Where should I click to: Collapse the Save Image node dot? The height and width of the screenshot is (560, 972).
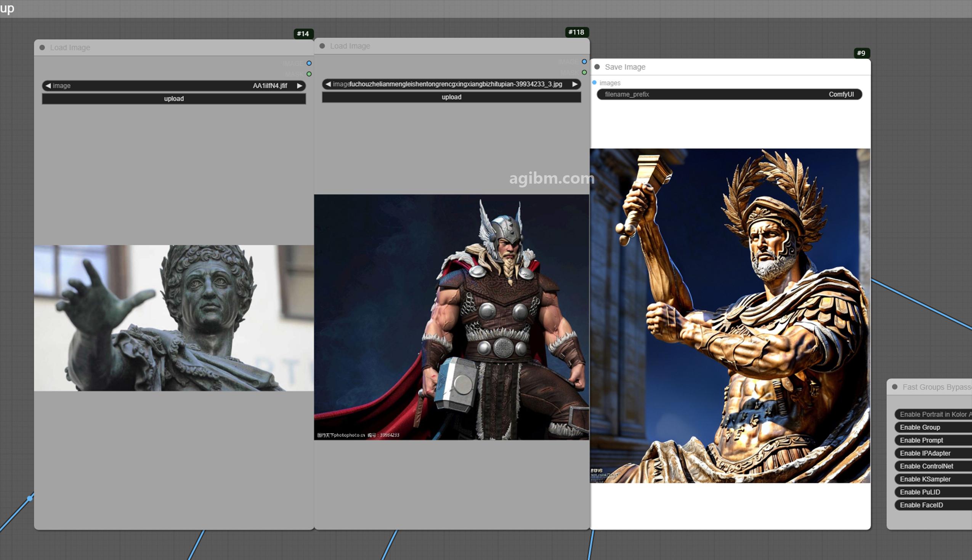coord(597,67)
